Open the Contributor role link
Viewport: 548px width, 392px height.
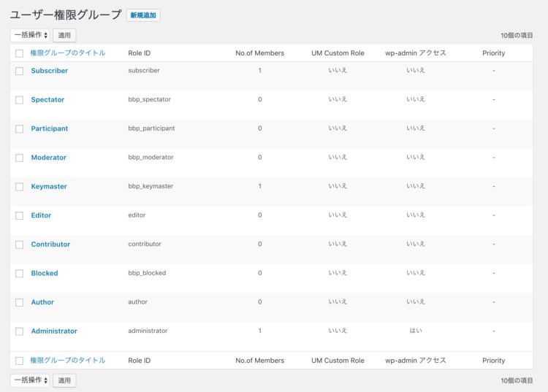click(50, 245)
